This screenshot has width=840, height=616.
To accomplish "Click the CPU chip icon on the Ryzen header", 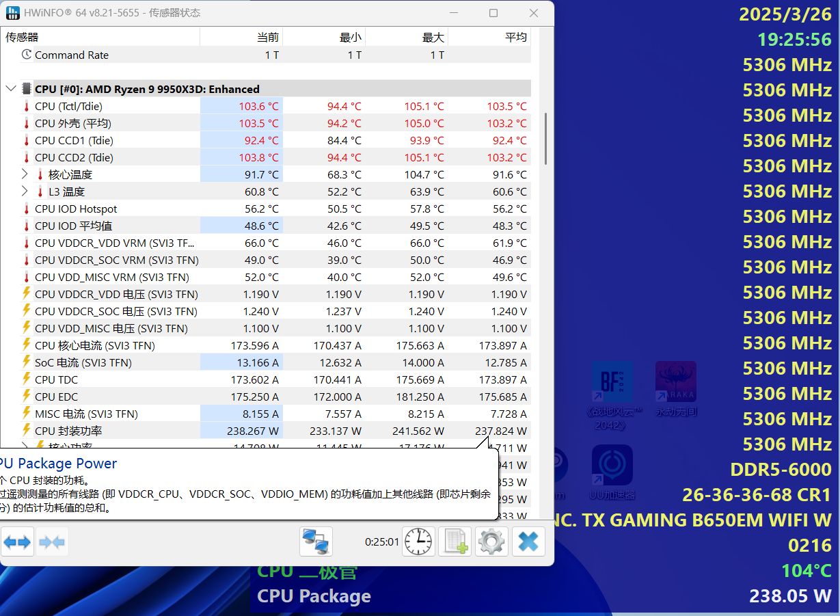I will [x=25, y=88].
